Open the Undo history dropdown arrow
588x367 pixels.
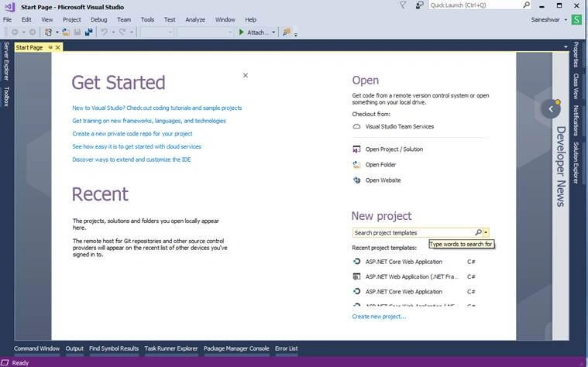tap(113, 33)
